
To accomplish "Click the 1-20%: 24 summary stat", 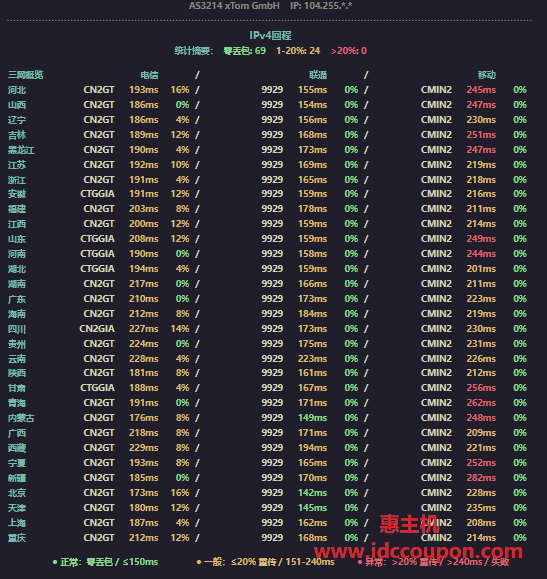I will (x=298, y=51).
